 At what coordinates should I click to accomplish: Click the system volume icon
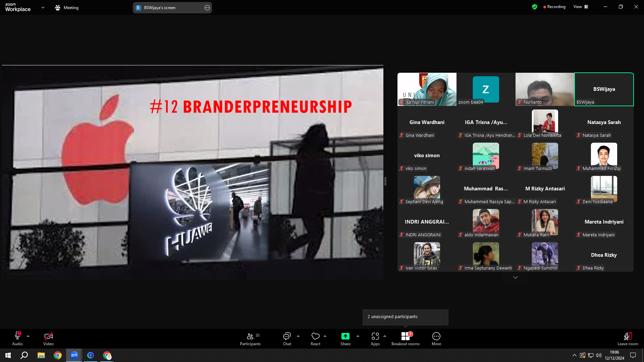coord(599,355)
